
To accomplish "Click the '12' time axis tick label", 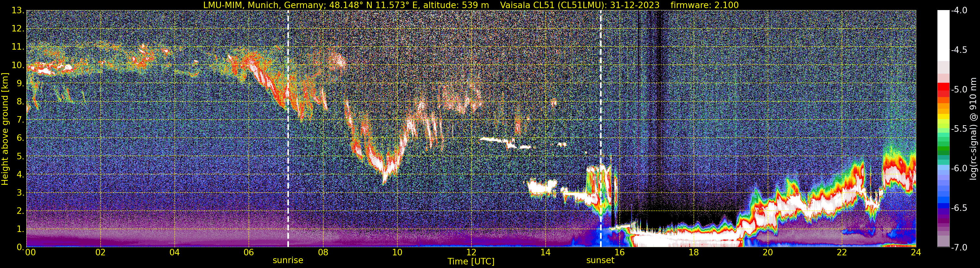I will (x=471, y=253).
